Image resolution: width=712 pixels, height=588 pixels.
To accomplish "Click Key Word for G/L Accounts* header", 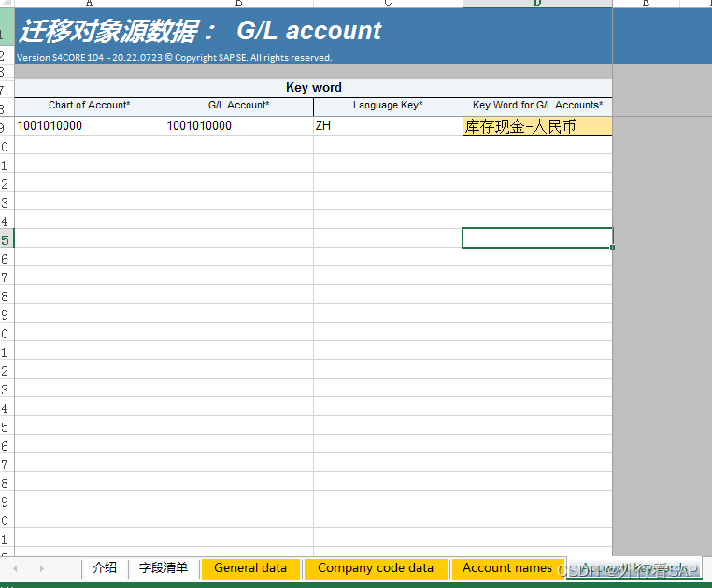I will pos(537,107).
